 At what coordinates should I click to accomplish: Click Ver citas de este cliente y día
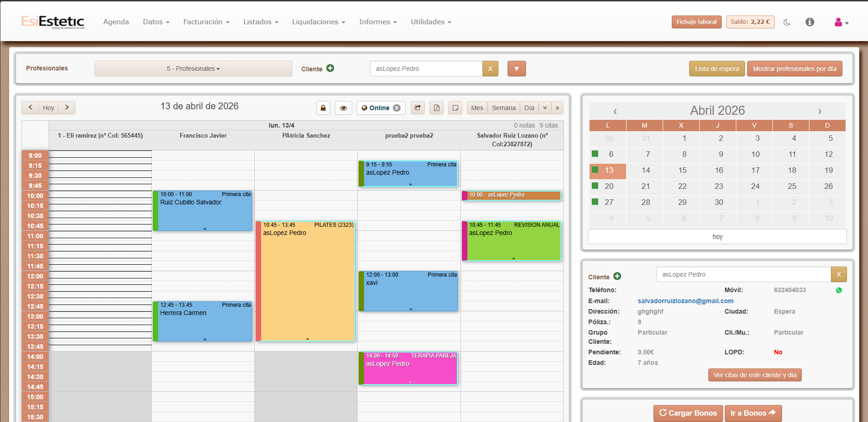[755, 375]
